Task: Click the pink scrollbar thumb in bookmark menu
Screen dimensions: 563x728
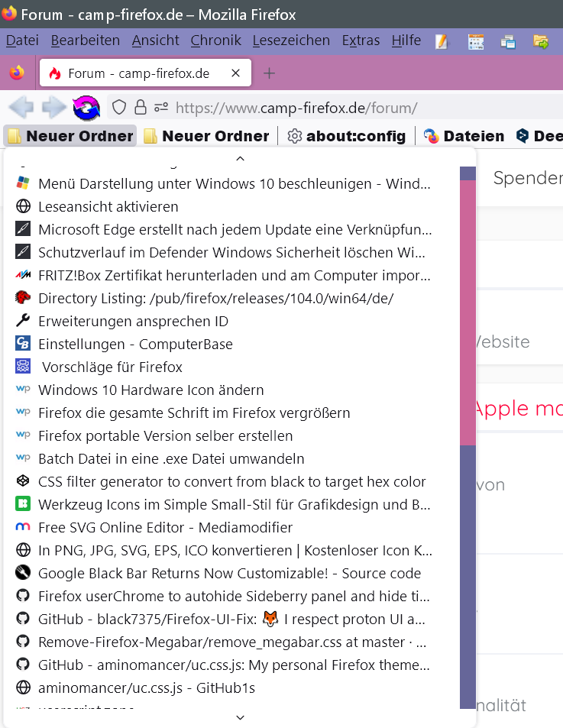Action: 468,313
